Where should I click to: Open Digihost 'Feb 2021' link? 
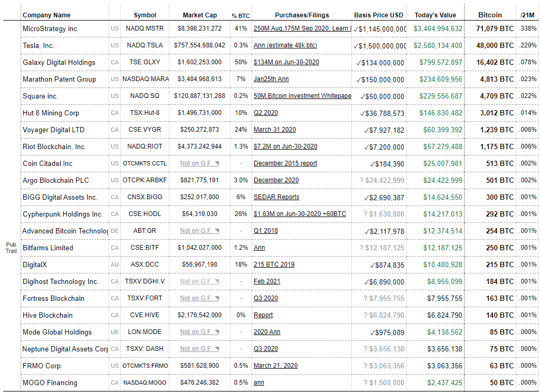(x=266, y=281)
